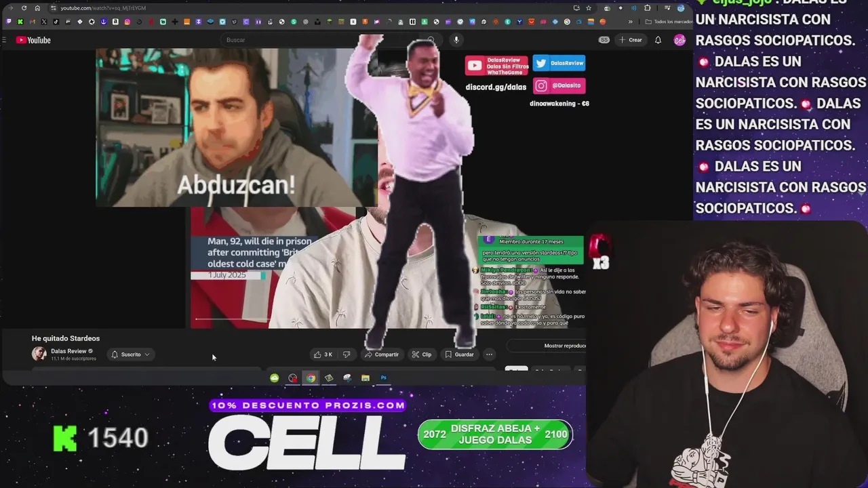868x488 pixels.
Task: Click the DalasReview Twitter badge in video
Action: click(x=559, y=63)
